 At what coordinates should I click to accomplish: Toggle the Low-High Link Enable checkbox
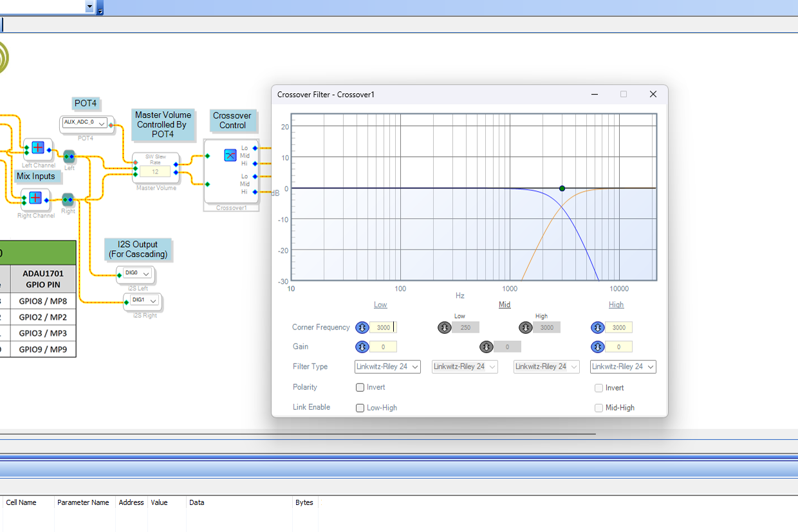(360, 408)
